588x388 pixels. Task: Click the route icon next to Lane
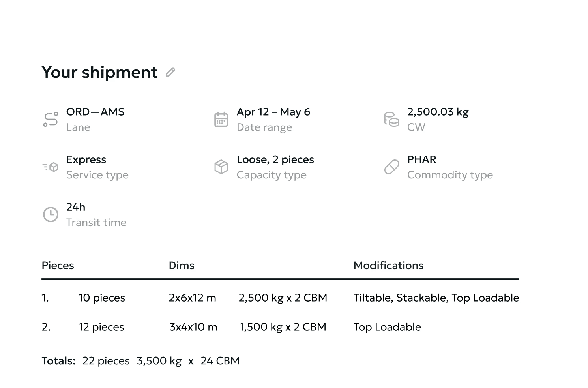click(x=51, y=119)
